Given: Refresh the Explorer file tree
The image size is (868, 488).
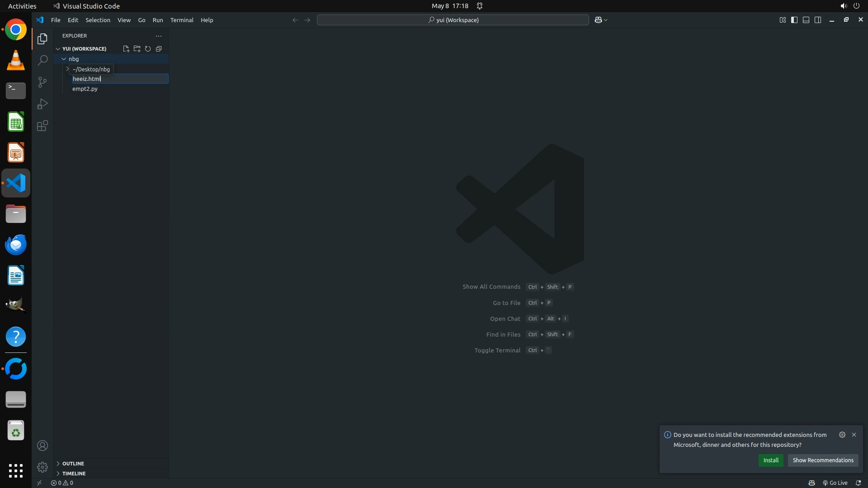Looking at the screenshot, I should click(148, 49).
